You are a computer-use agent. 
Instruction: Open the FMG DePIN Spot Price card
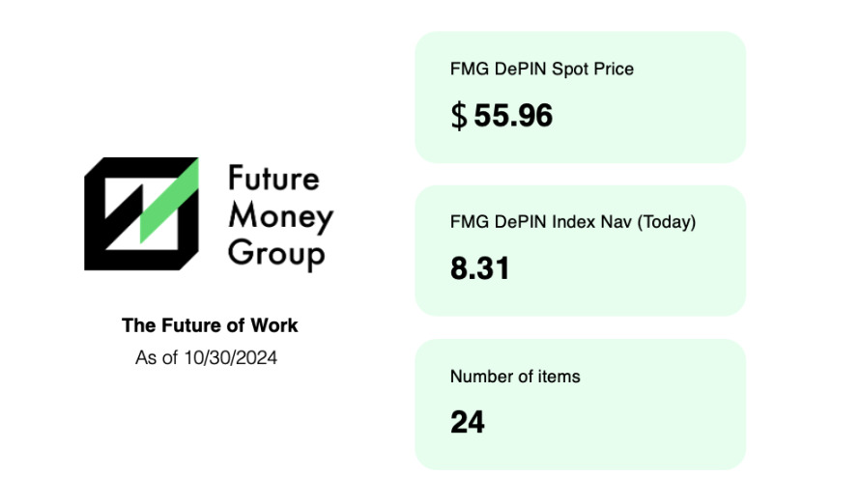(x=581, y=98)
